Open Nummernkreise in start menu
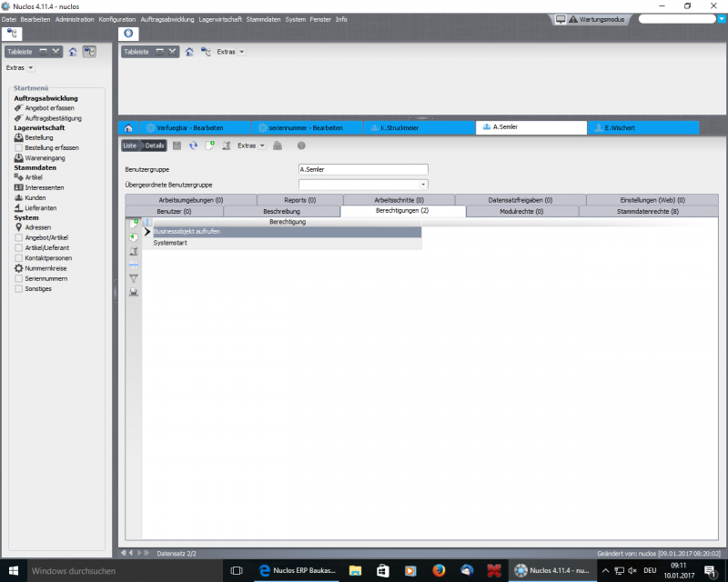Screen dimensions: 728x582 click(45, 268)
